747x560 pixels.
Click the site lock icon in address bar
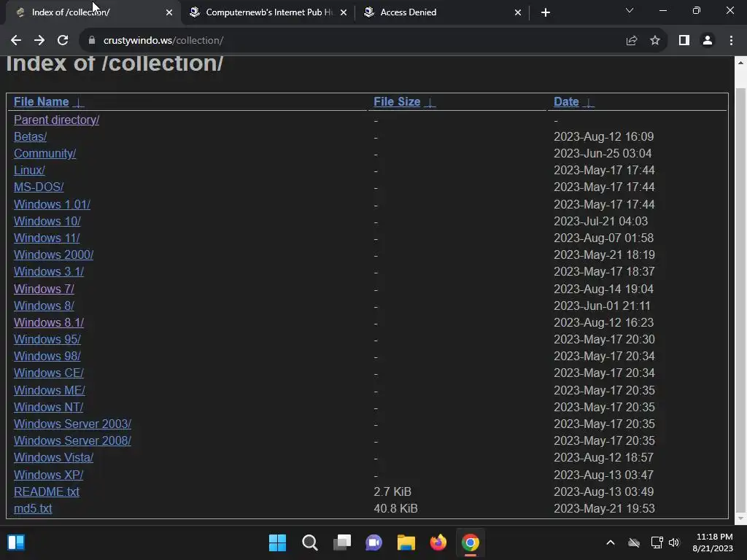click(92, 41)
